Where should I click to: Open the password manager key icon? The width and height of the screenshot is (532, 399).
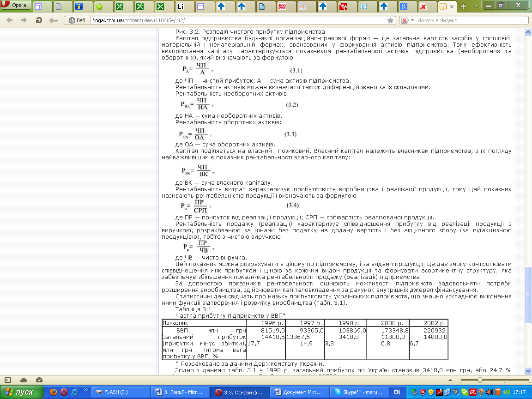(53, 20)
